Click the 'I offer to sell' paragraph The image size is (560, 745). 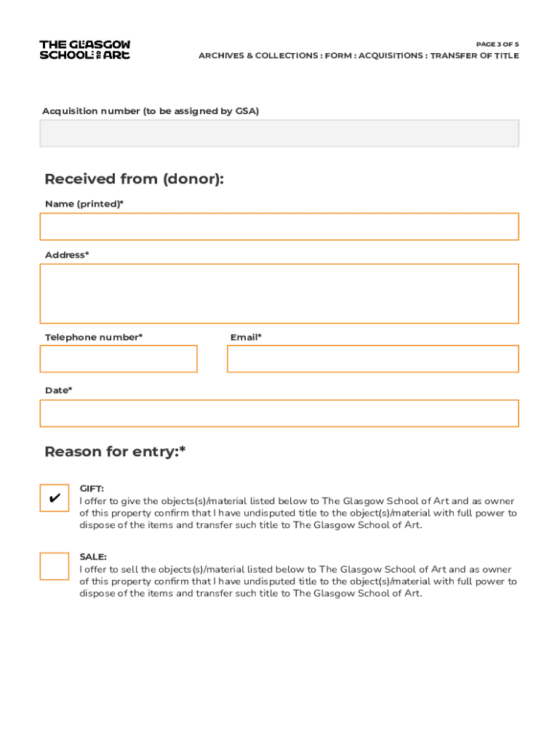pyautogui.click(x=297, y=581)
